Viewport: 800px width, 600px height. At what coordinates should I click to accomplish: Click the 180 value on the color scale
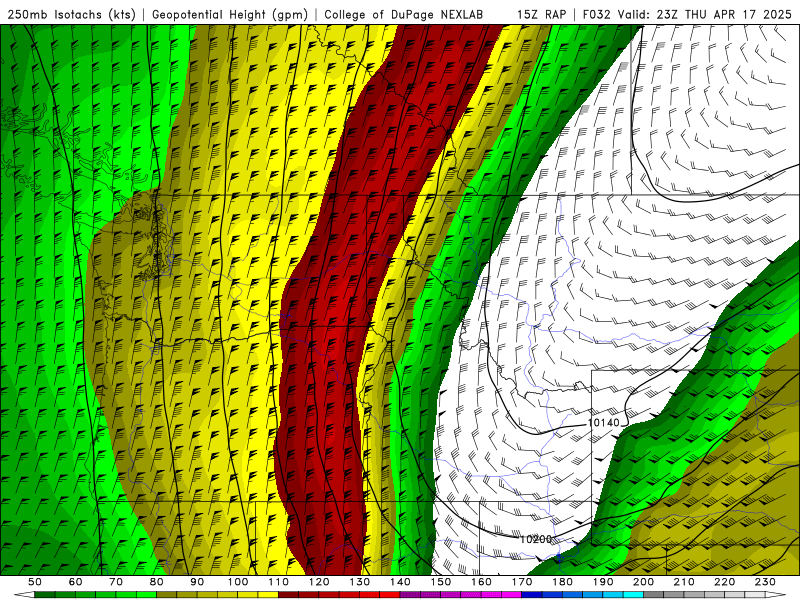(562, 582)
